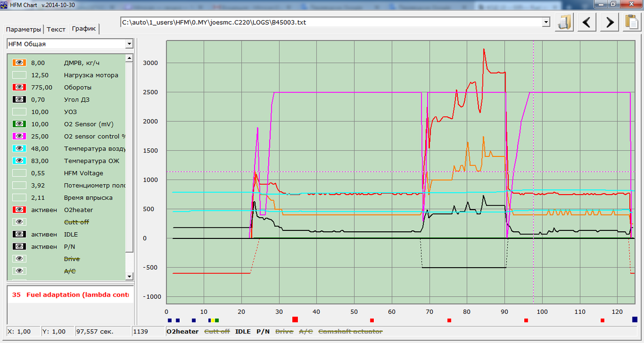Hide the ДМРВ, кг/ч orange trace
Image resolution: width=644 pixels, height=343 pixels.
pyautogui.click(x=20, y=63)
